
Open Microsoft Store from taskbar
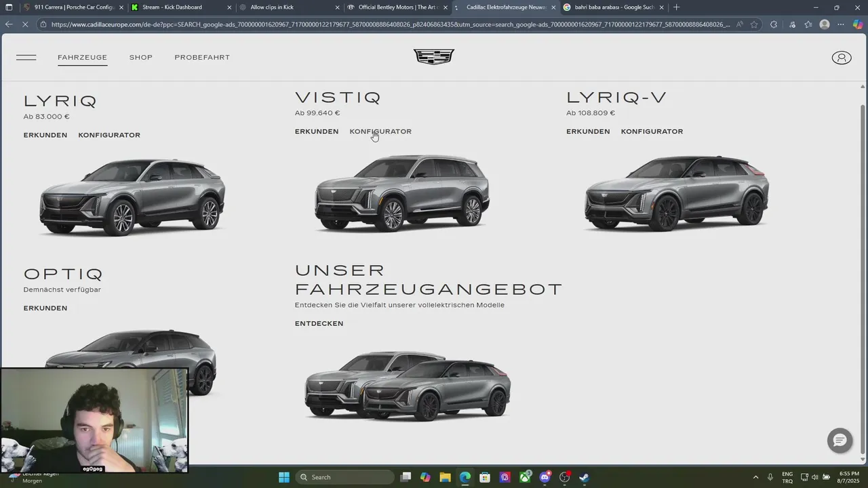(485, 477)
